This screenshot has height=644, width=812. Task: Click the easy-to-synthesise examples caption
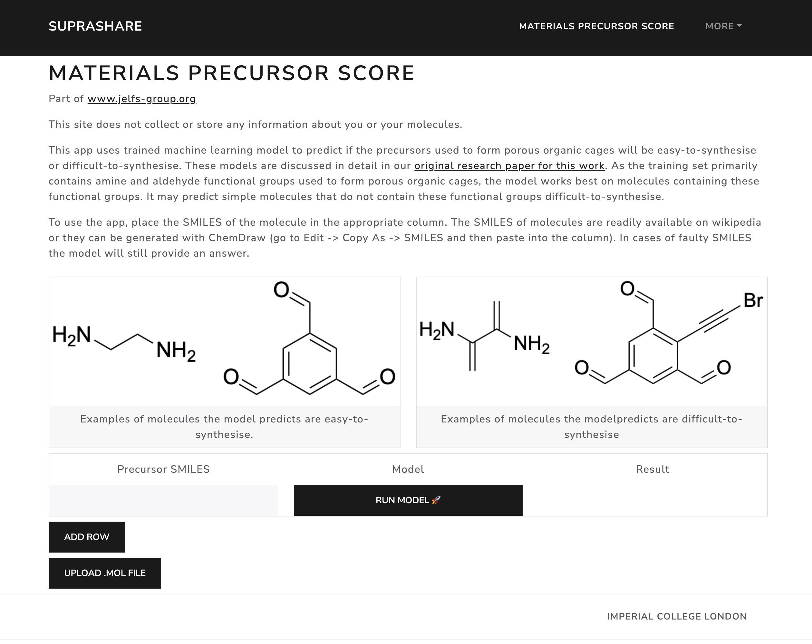point(225,426)
